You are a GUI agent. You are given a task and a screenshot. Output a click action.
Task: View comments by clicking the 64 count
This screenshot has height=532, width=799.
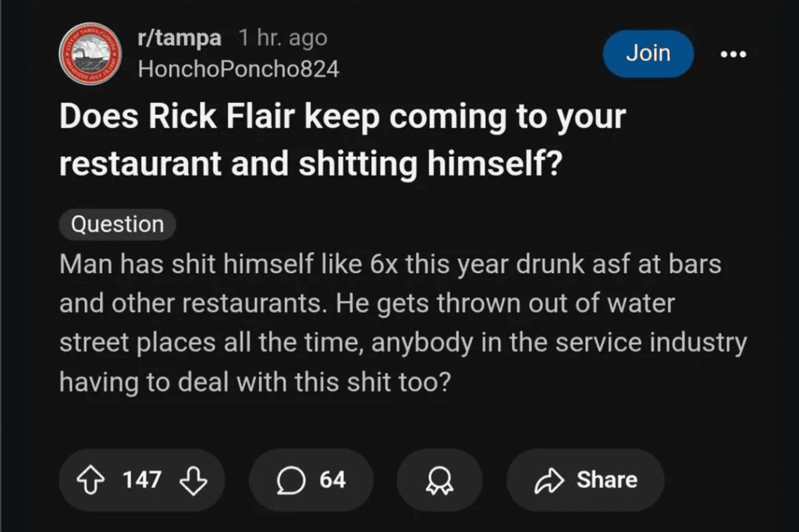(x=332, y=481)
